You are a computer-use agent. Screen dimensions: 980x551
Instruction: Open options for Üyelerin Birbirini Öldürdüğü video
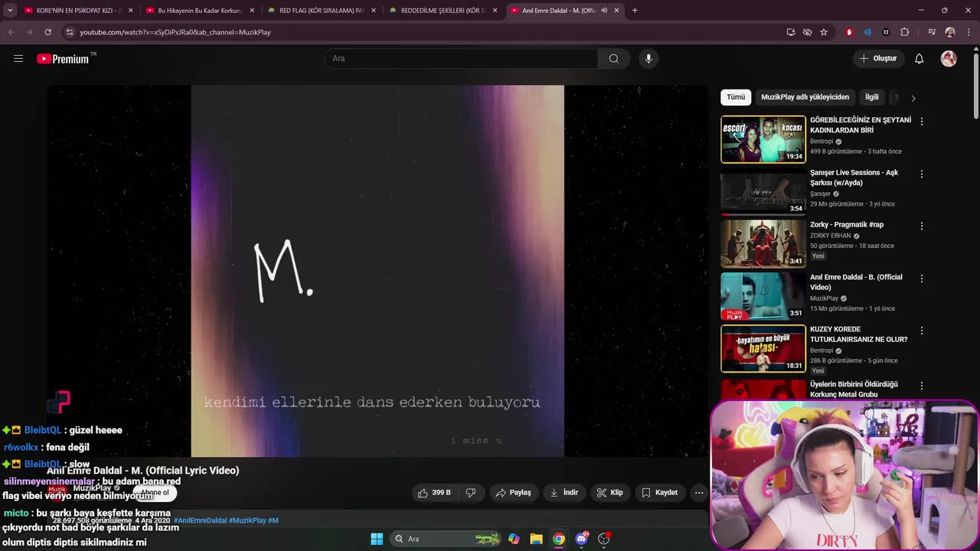coord(922,386)
